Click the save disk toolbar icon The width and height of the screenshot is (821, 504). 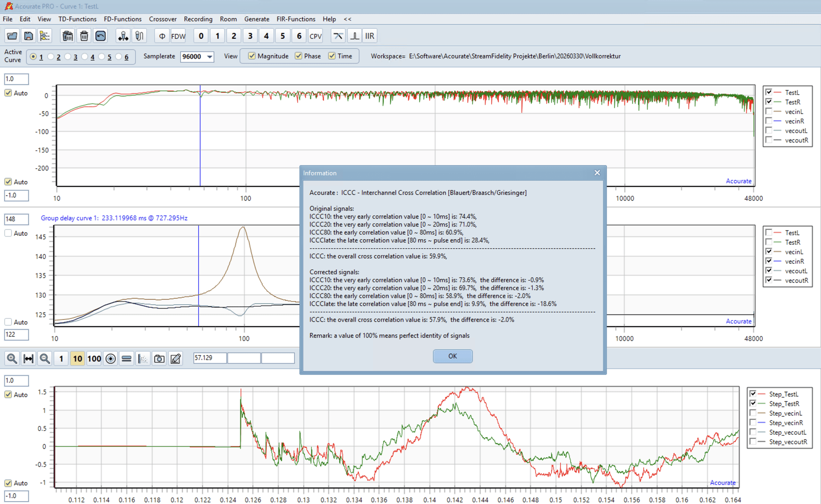point(28,36)
